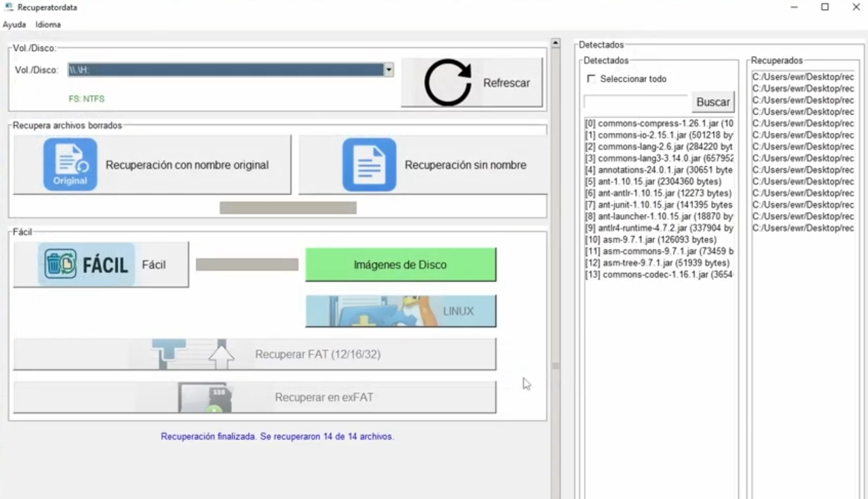Select commons-compress-1.26.1.jar in detected list
The image size is (868, 499).
coord(658,124)
